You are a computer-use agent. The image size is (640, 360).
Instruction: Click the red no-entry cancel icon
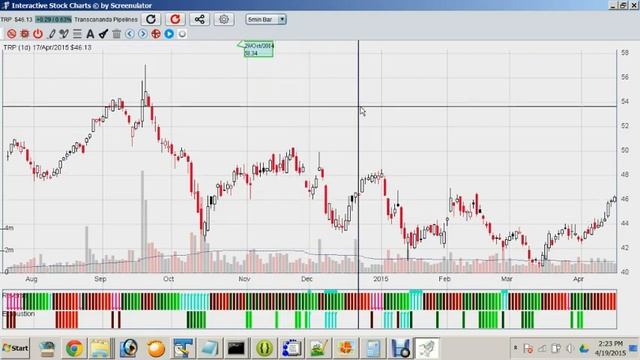[x=11, y=34]
